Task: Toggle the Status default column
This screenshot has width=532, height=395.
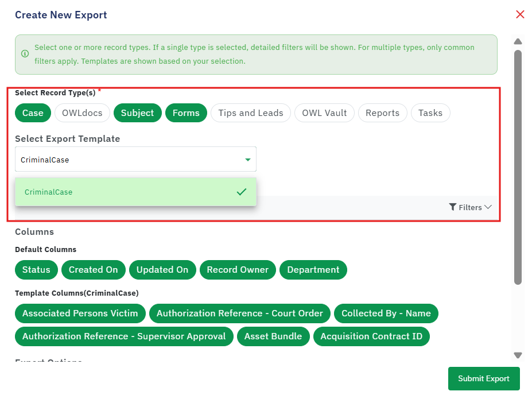Action: point(36,270)
